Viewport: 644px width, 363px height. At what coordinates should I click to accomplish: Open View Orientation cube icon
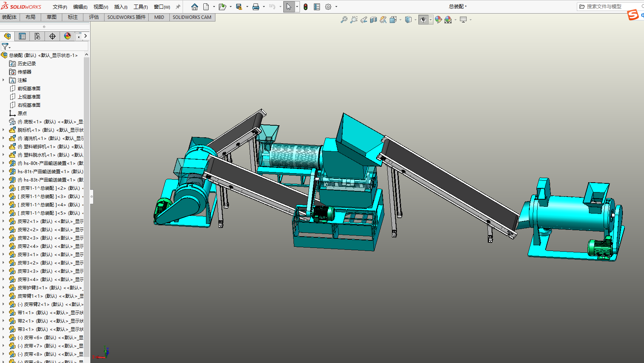click(x=393, y=20)
